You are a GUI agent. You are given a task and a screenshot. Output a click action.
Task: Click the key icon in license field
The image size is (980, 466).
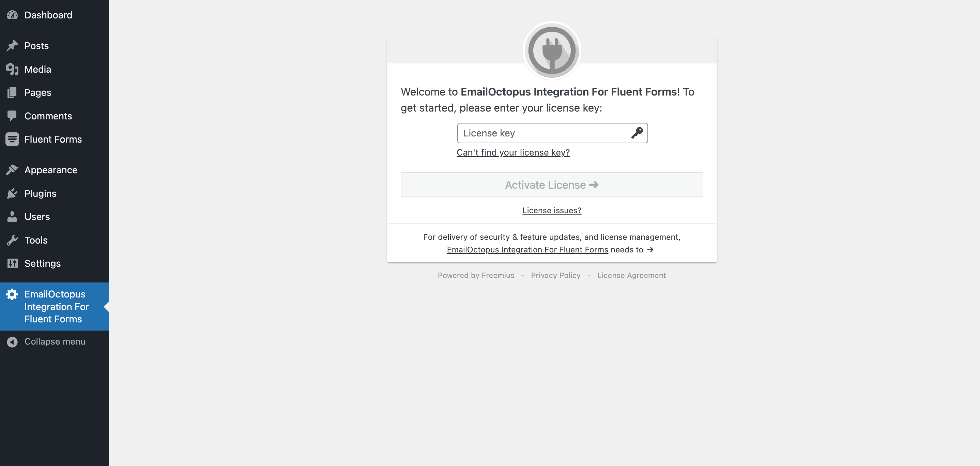click(638, 133)
